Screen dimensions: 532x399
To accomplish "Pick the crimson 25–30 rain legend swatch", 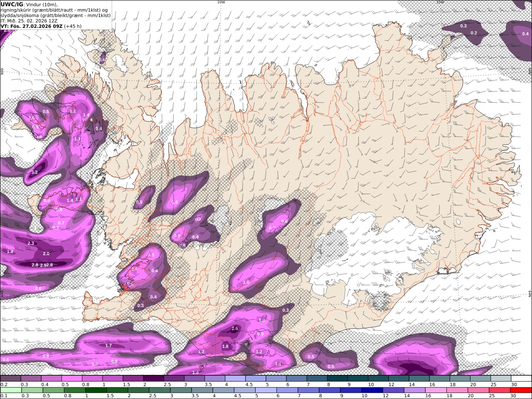I will 500,390.
